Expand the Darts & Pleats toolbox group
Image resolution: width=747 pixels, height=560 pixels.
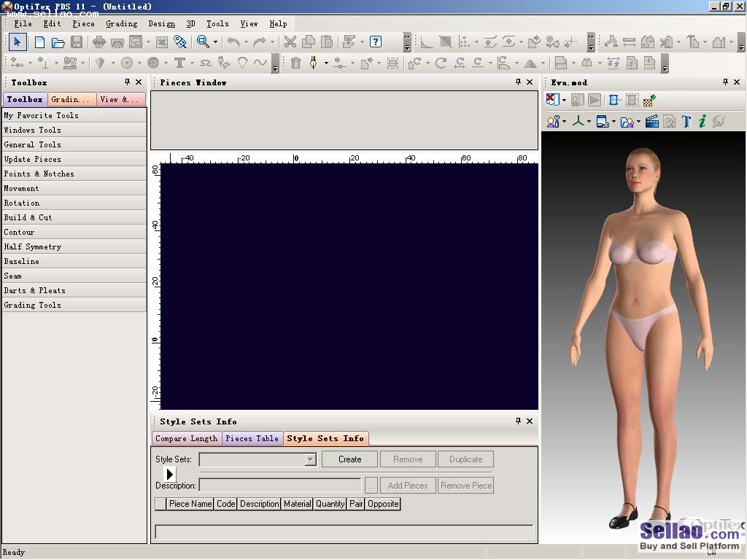74,290
